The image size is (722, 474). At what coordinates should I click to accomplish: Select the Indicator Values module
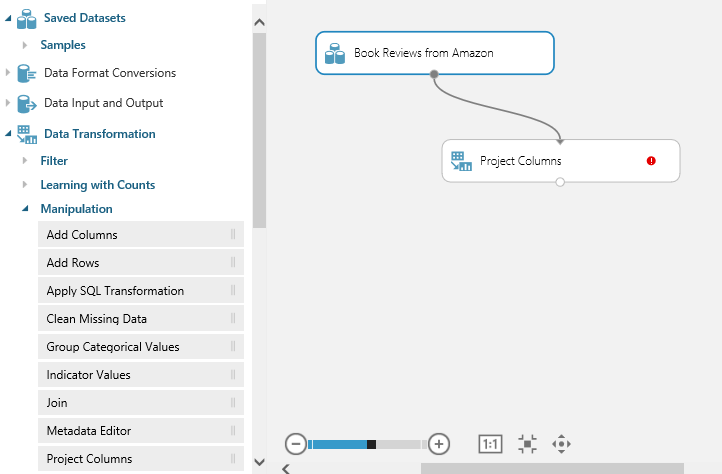coord(141,375)
